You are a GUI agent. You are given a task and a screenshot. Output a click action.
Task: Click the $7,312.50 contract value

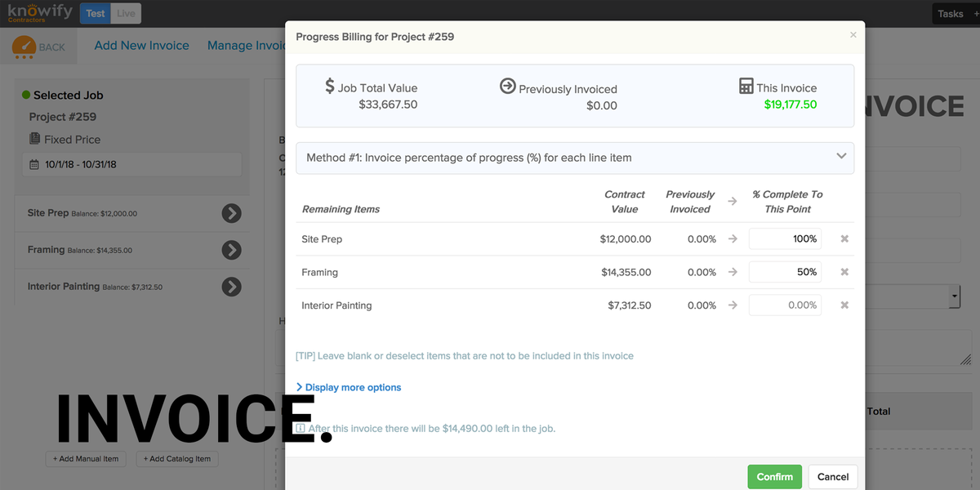click(630, 305)
